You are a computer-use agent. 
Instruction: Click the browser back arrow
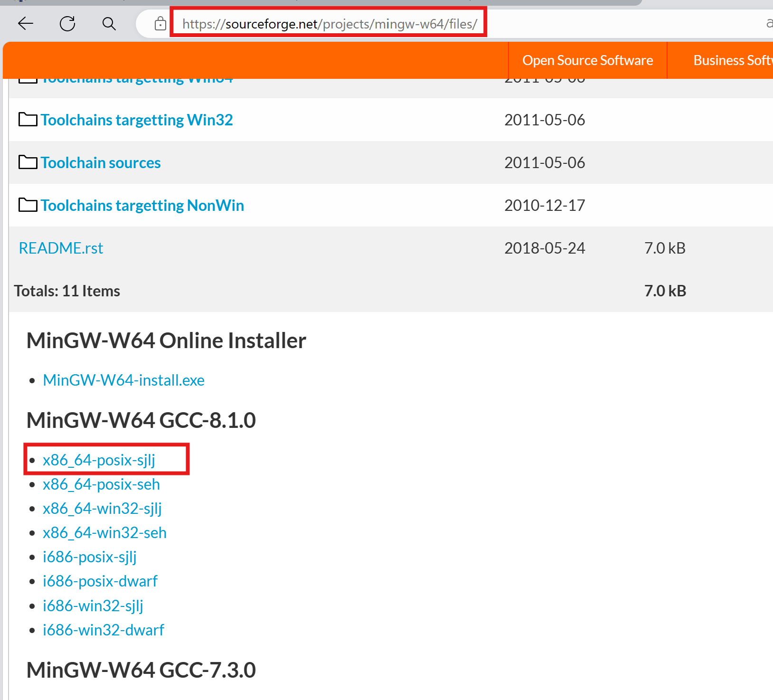(x=26, y=23)
